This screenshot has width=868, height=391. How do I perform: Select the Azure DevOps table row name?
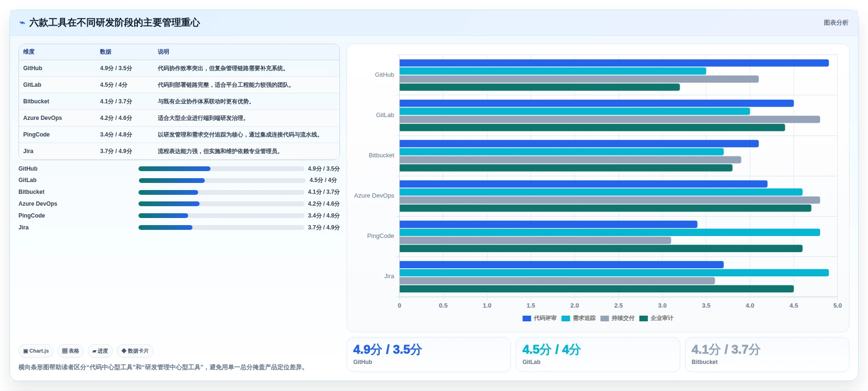(43, 118)
